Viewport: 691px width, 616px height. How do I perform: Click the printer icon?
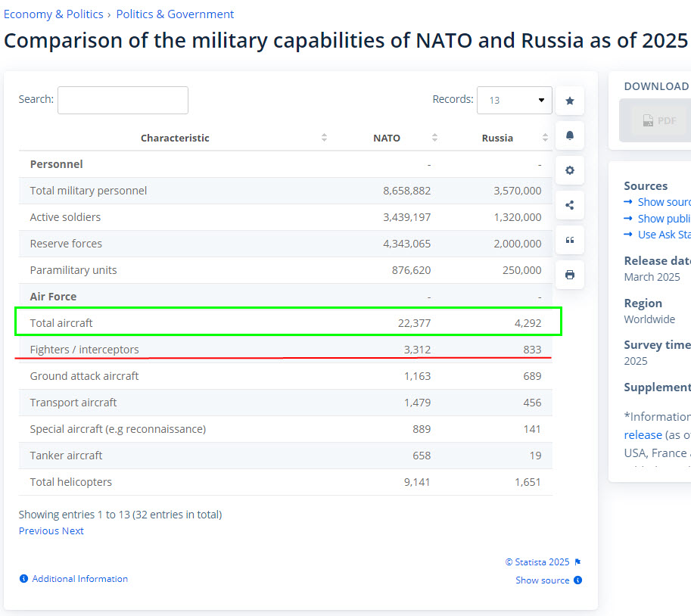point(570,275)
